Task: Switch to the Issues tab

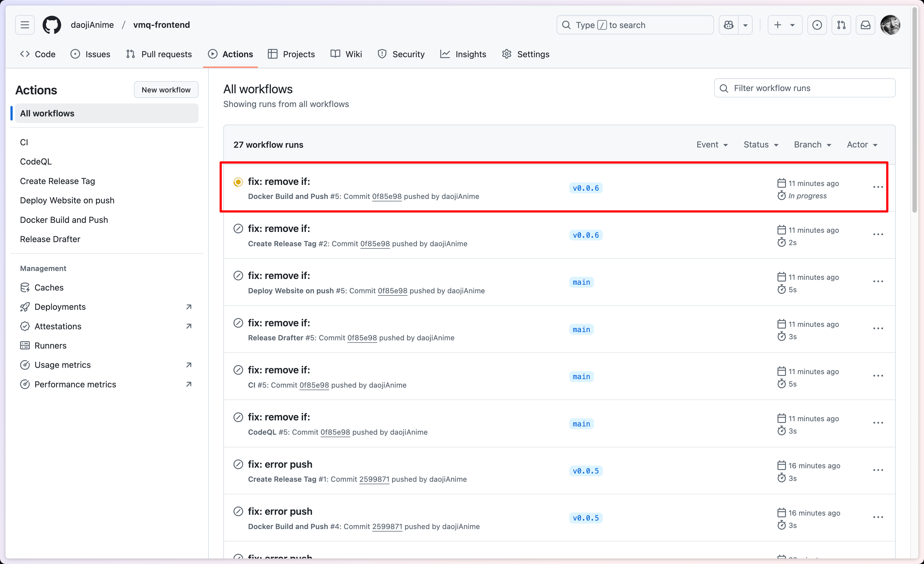Action: pos(90,54)
